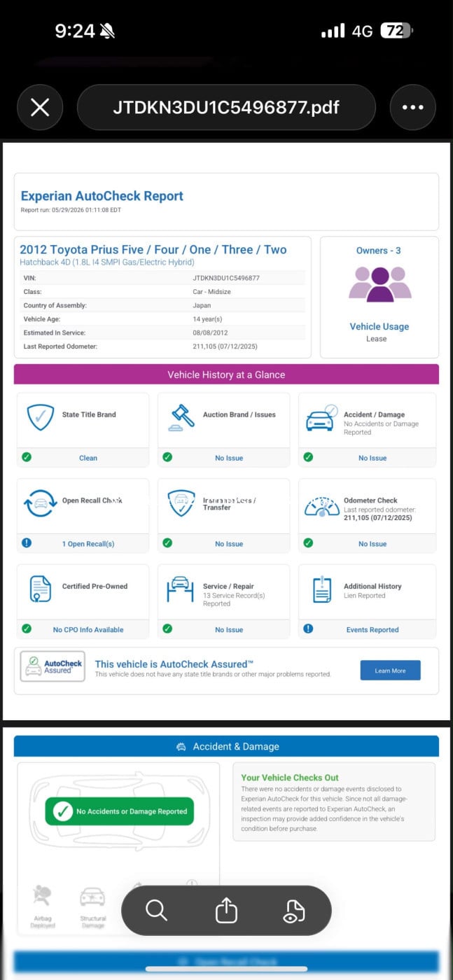Image resolution: width=453 pixels, height=980 pixels.
Task: Tap the silent bell icon beside the clock
Action: point(107,31)
